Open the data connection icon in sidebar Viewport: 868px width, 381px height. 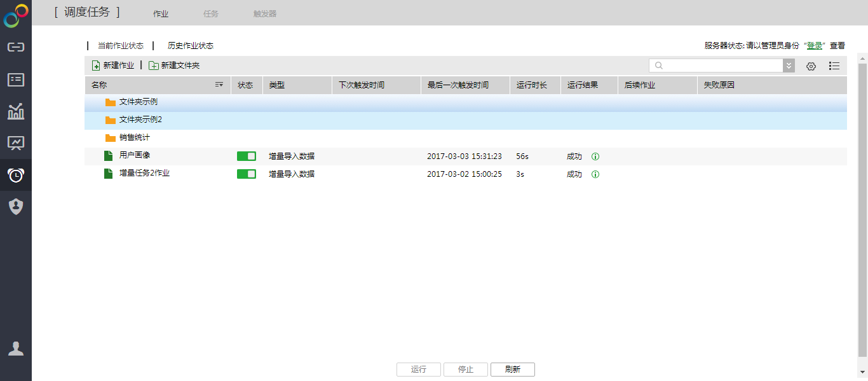click(x=16, y=47)
